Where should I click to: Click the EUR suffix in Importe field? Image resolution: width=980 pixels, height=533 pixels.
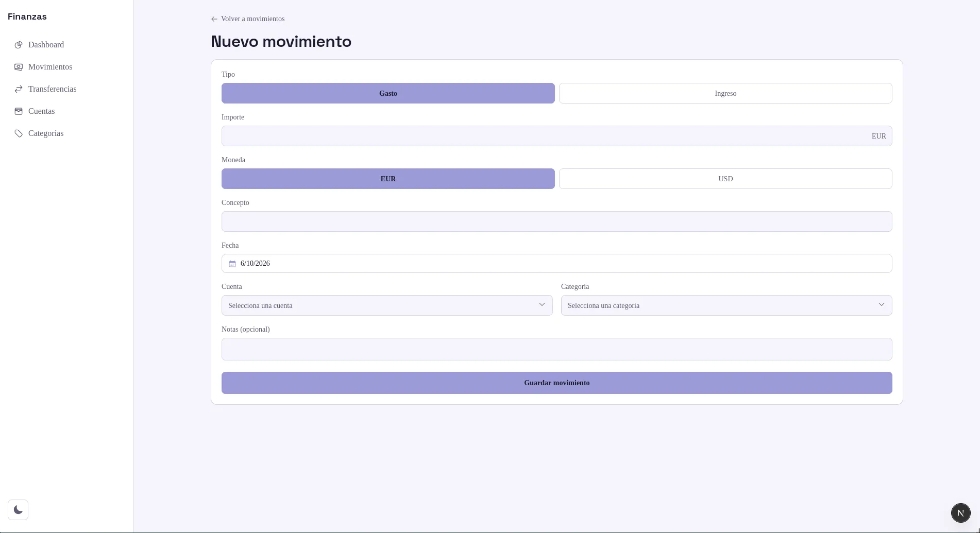click(878, 136)
